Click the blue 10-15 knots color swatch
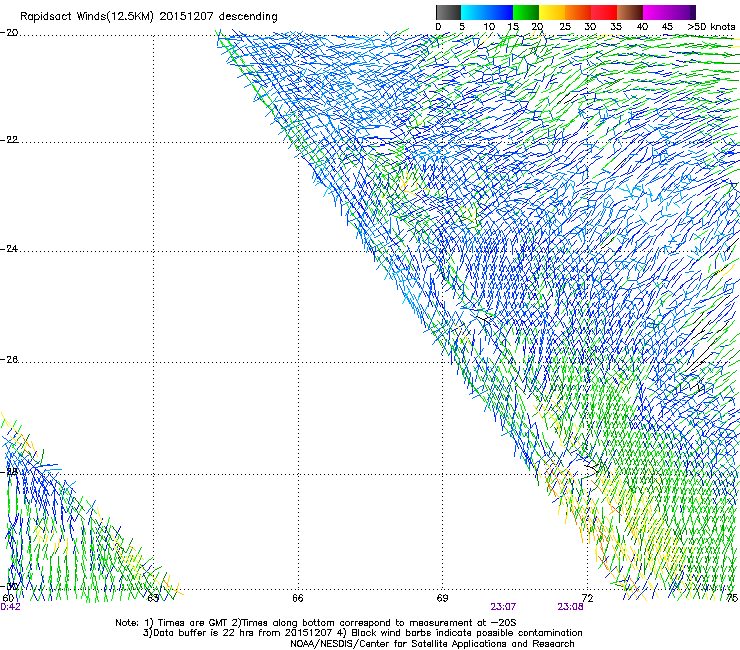 (500, 12)
